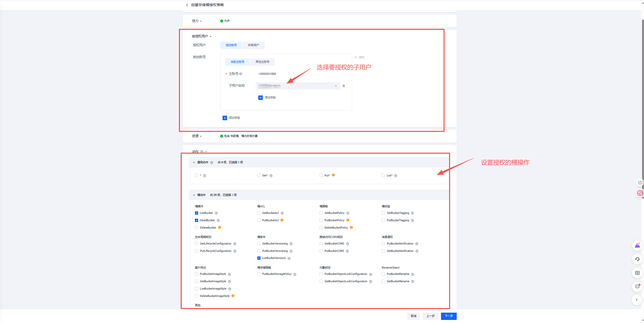Open the 子用户名称 dropdown
The width and height of the screenshot is (644, 323).
[x=298, y=86]
